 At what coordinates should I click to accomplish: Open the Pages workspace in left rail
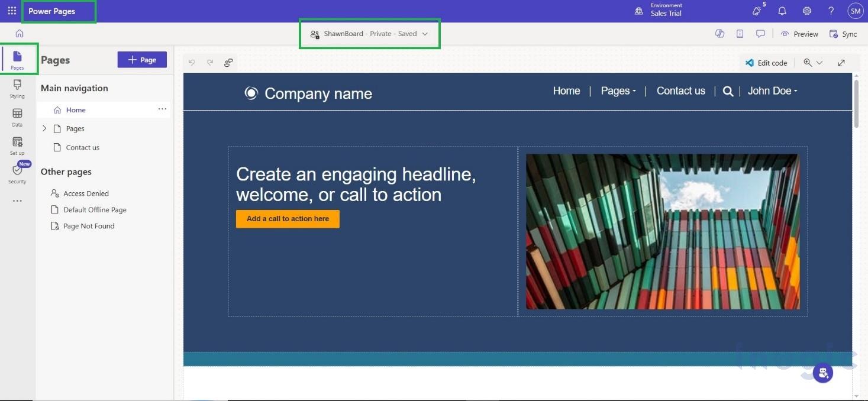[x=17, y=60]
